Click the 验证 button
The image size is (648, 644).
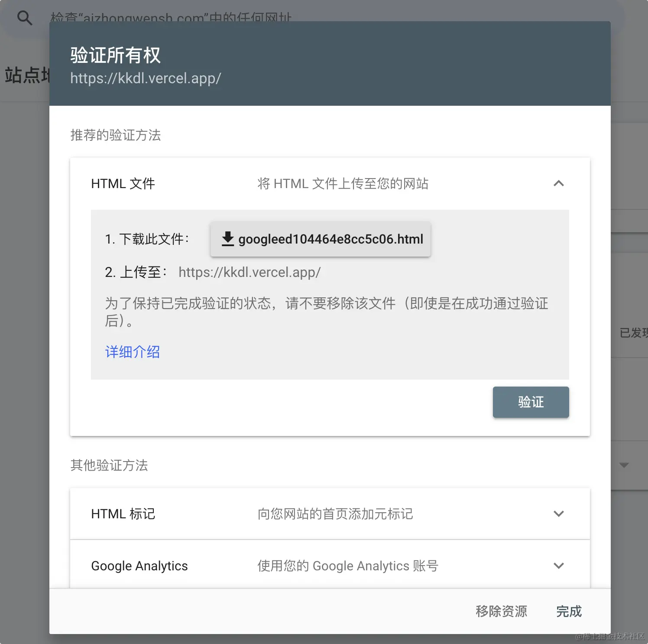pos(531,402)
